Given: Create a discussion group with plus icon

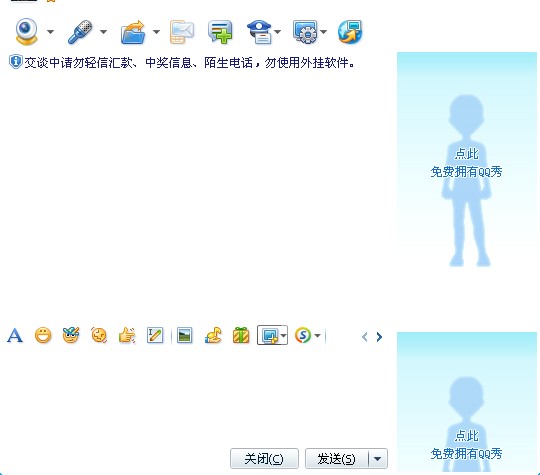Looking at the screenshot, I should pos(220,32).
